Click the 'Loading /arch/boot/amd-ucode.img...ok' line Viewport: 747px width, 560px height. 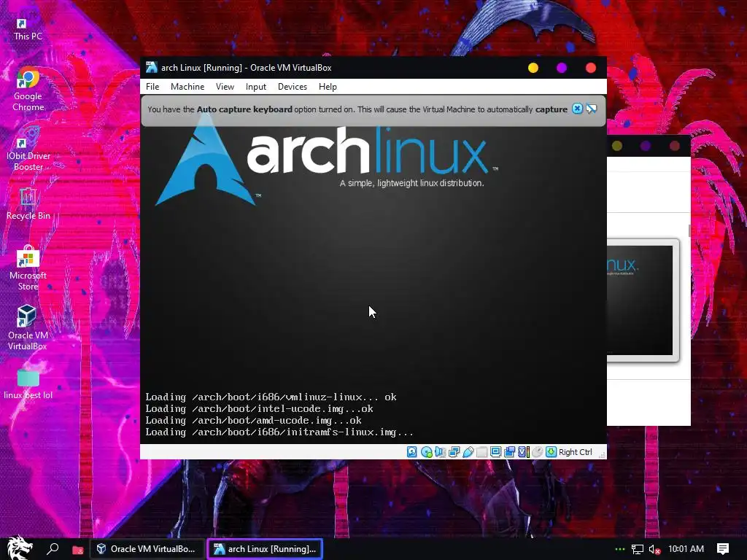click(x=253, y=421)
